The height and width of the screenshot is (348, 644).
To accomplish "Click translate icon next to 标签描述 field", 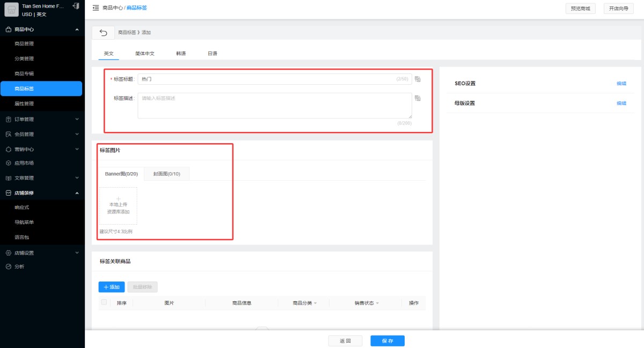I will click(x=418, y=98).
